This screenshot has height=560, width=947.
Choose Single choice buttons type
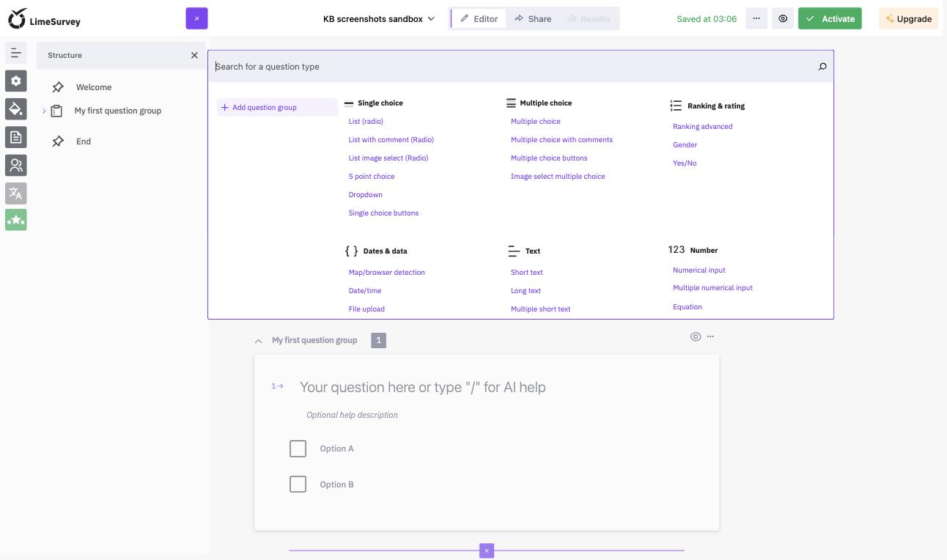[383, 213]
